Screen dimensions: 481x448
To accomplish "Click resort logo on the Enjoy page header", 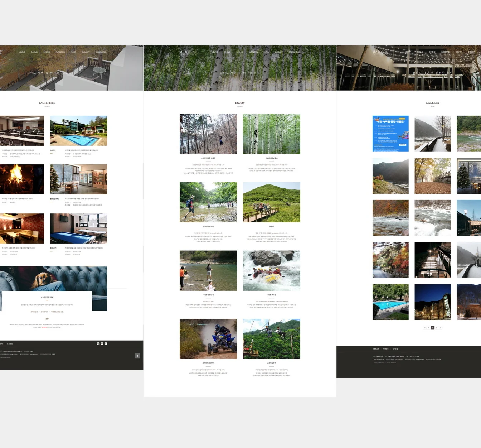I will tap(187, 52).
